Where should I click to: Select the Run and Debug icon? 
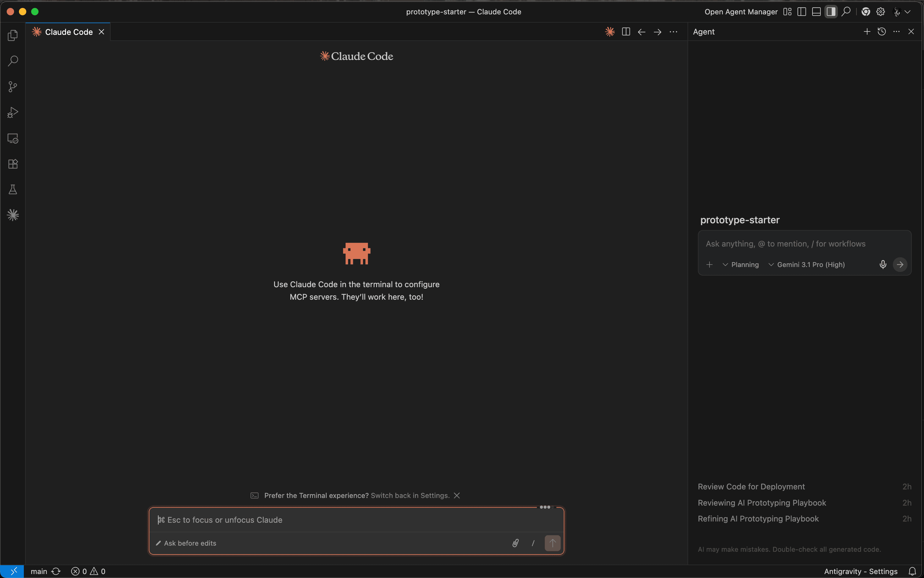[13, 112]
